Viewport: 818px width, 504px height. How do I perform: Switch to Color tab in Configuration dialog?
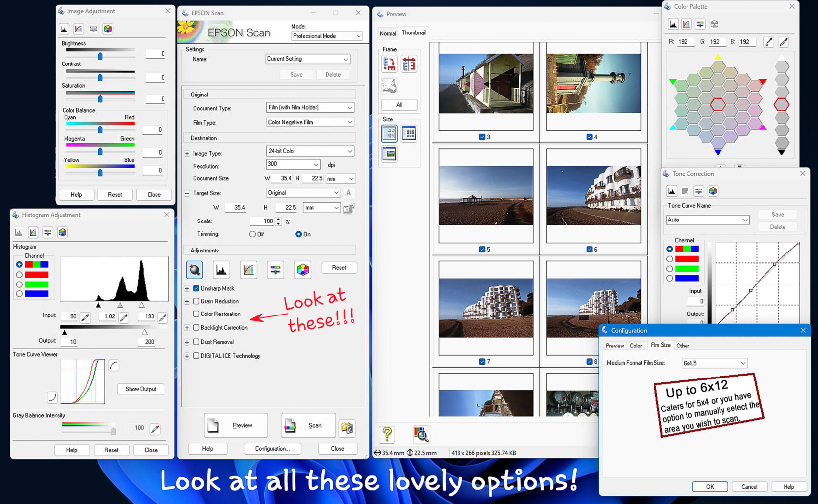[x=636, y=346]
